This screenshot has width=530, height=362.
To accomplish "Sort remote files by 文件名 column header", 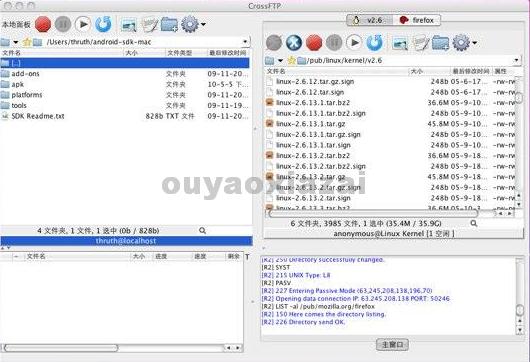I will [337, 71].
